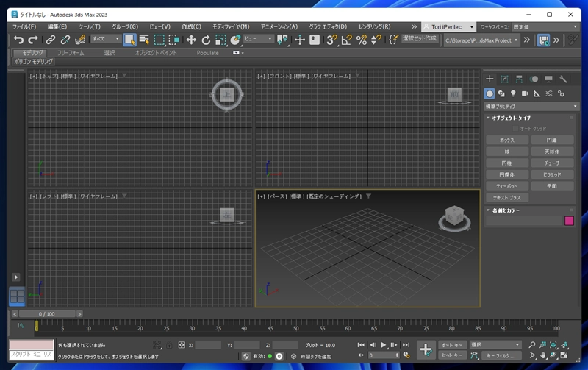The width and height of the screenshot is (588, 370).
Task: Toggle 3D Snaps in the toolbar
Action: 331,40
